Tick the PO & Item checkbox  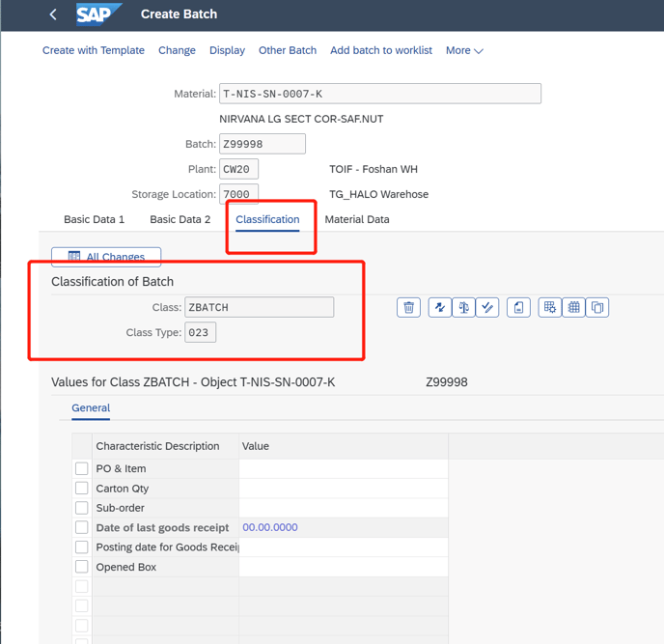[82, 468]
